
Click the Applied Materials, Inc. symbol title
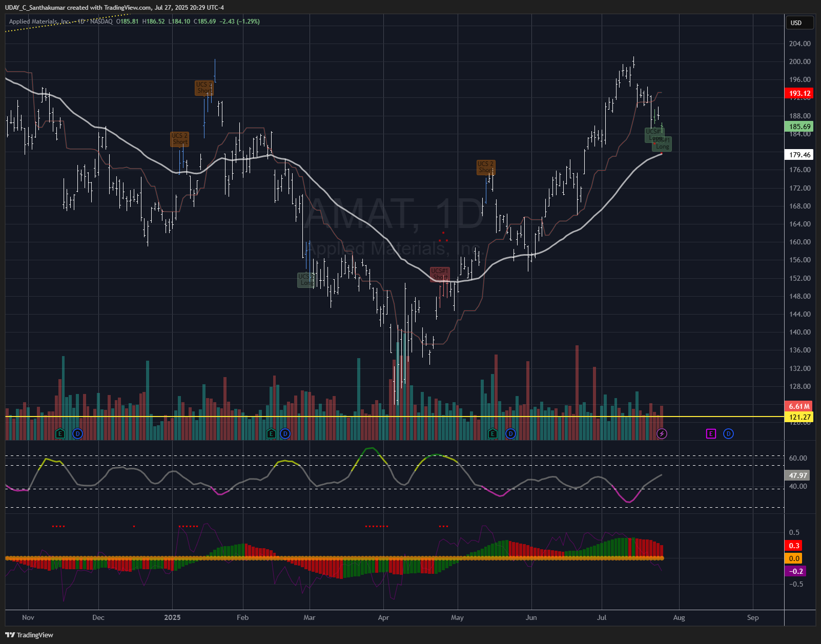pos(39,22)
